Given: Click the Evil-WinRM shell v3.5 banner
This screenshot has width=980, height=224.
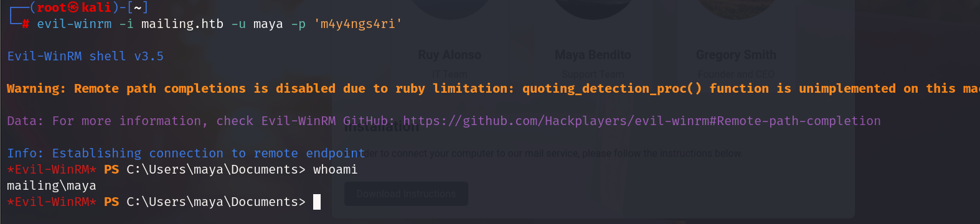Looking at the screenshot, I should point(85,56).
